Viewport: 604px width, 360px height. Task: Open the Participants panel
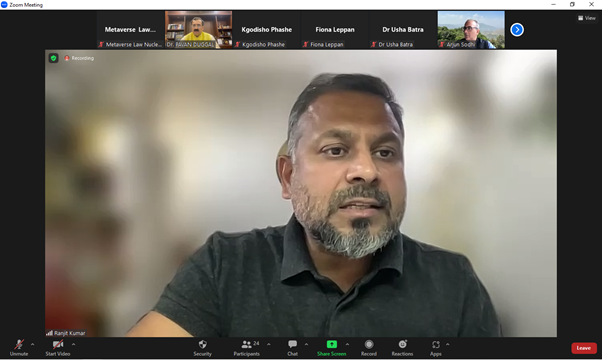click(x=247, y=344)
